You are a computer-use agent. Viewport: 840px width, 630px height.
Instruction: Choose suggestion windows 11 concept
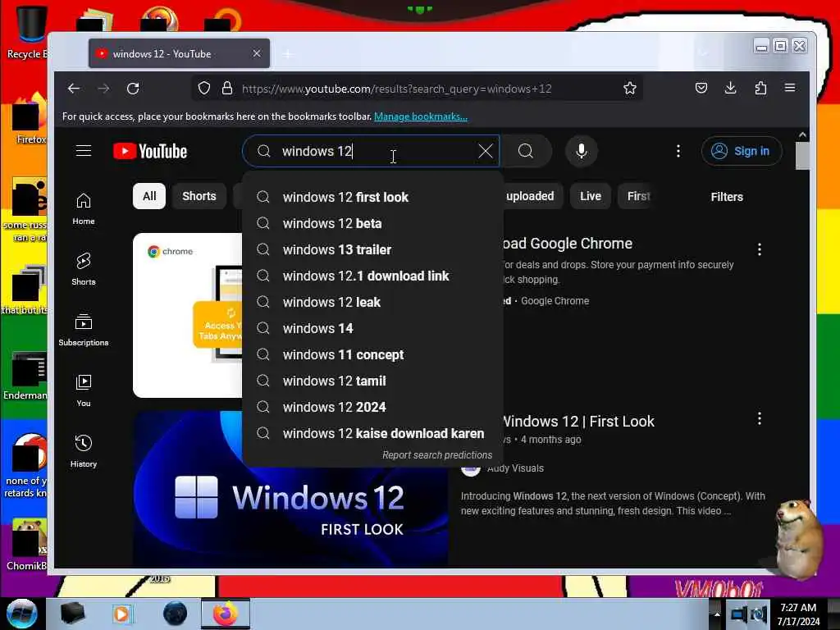[372, 354]
